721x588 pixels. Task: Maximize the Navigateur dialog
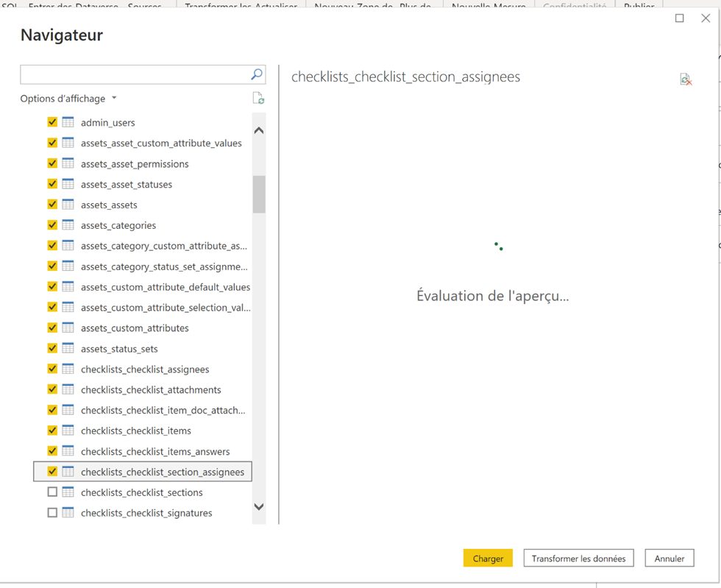coord(680,18)
